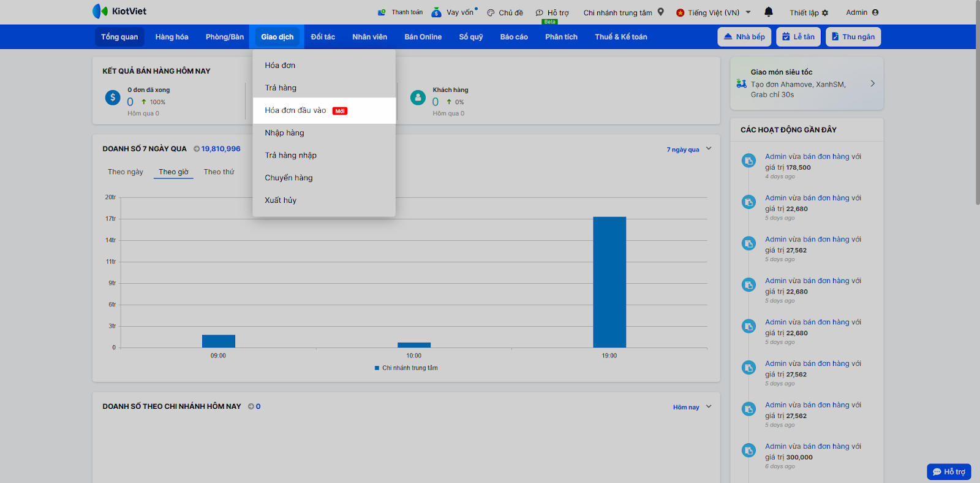Select the Chi nhánh trung tâm branch selector
The width and height of the screenshot is (980, 483).
point(624,12)
